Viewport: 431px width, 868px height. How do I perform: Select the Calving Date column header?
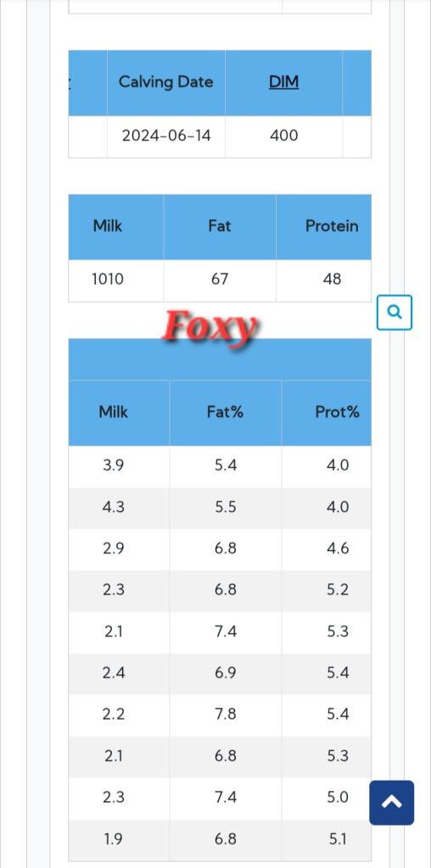165,82
